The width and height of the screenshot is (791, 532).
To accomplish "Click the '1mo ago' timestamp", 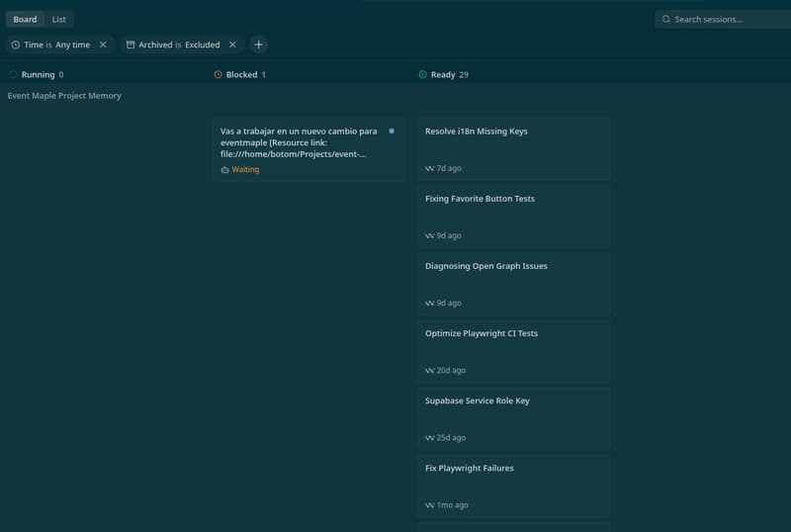I will pos(453,504).
